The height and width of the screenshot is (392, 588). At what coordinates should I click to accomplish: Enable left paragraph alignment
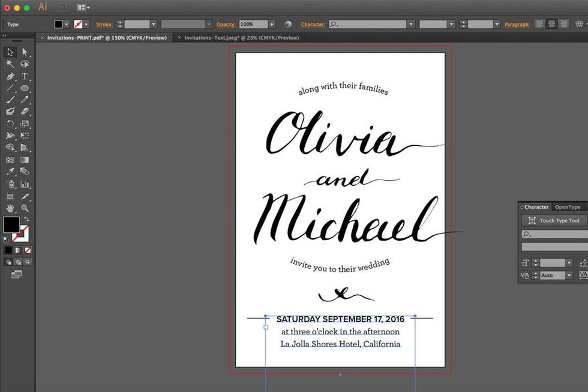(539, 24)
